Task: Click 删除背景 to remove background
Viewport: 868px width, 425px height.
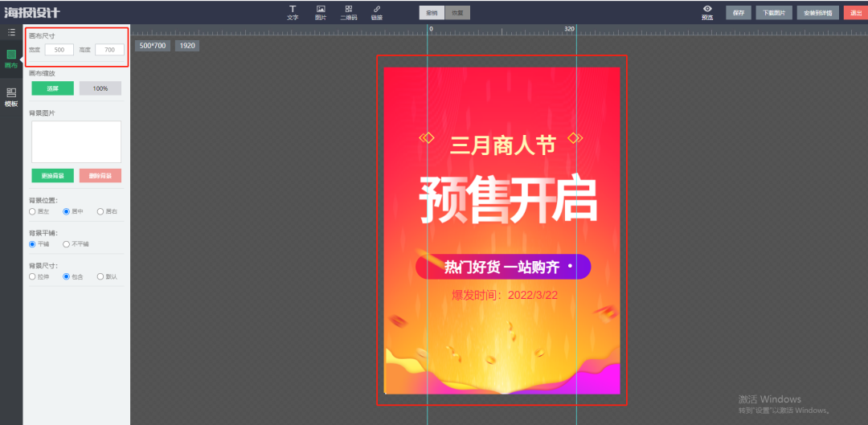Action: pos(100,175)
